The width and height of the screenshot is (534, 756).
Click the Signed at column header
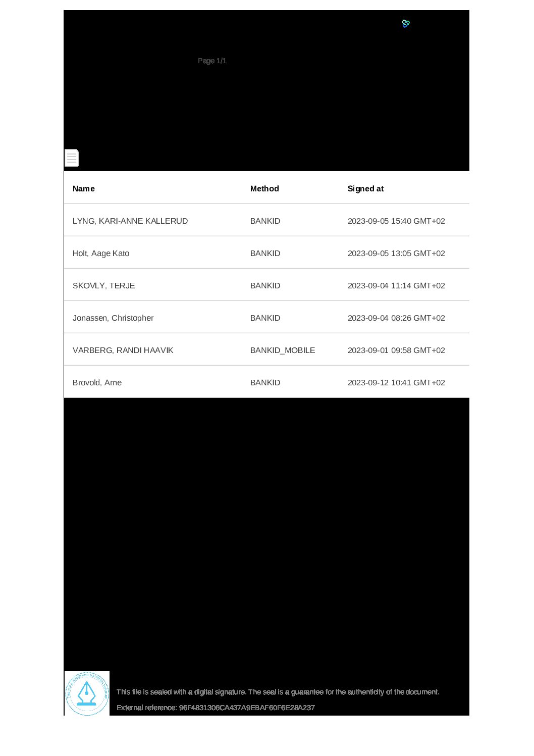click(x=365, y=189)
